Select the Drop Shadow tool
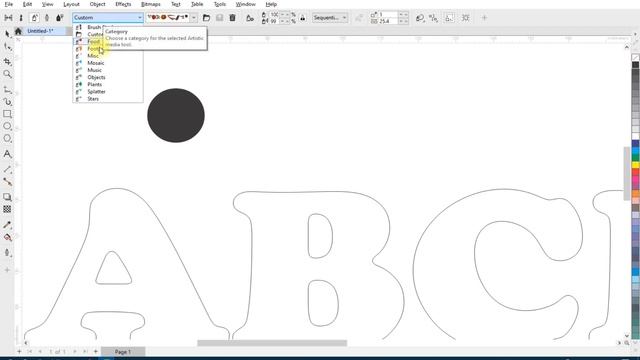 click(x=7, y=197)
